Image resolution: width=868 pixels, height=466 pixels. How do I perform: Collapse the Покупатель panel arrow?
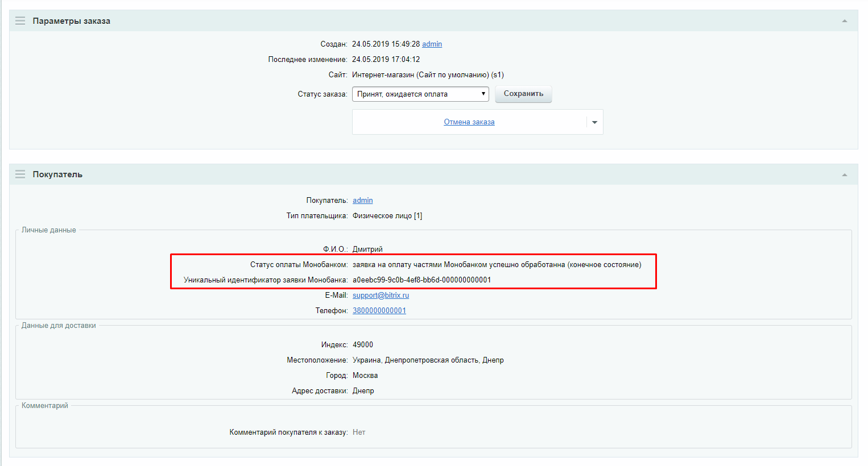pyautogui.click(x=845, y=174)
